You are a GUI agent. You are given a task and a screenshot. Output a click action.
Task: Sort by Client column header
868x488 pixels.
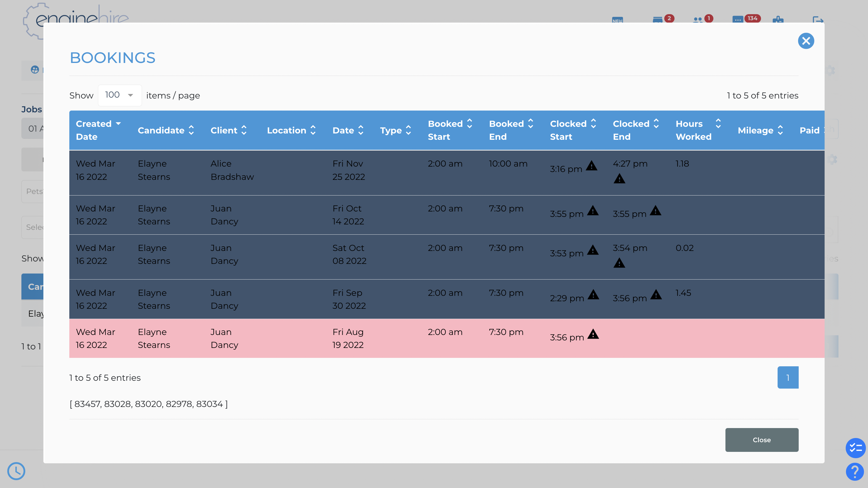[228, 130]
